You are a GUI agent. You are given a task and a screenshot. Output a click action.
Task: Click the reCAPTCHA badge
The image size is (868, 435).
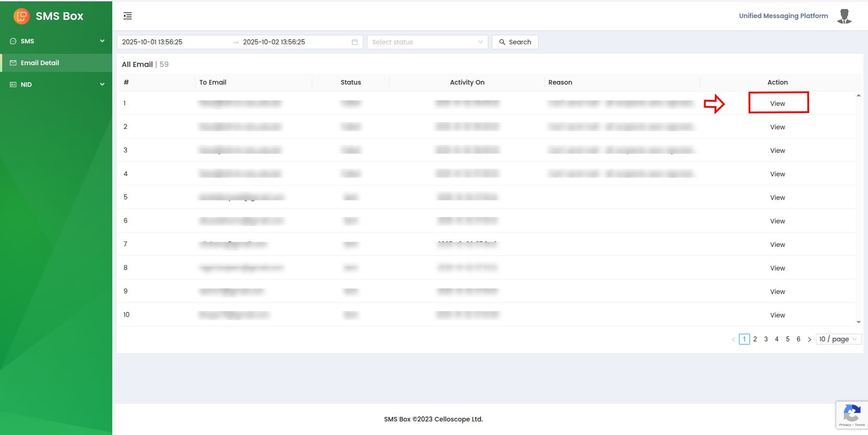pyautogui.click(x=852, y=415)
